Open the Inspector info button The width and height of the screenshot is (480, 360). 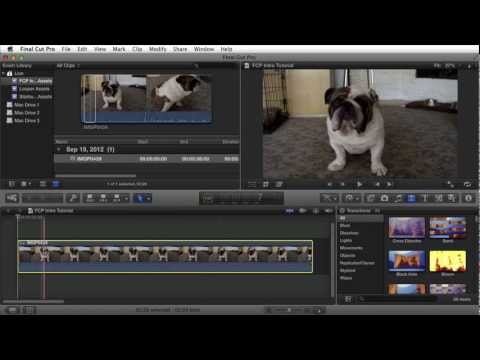tap(468, 198)
